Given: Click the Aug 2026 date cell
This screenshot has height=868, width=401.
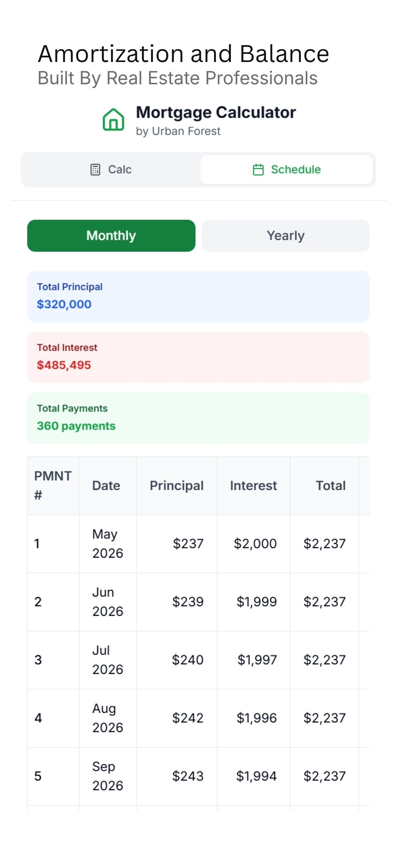Looking at the screenshot, I should pyautogui.click(x=108, y=718).
